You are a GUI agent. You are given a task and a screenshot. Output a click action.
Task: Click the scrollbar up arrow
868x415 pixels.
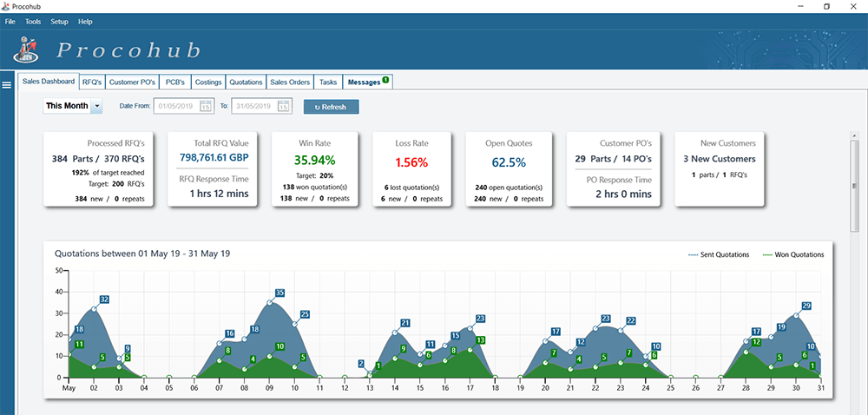(x=855, y=135)
